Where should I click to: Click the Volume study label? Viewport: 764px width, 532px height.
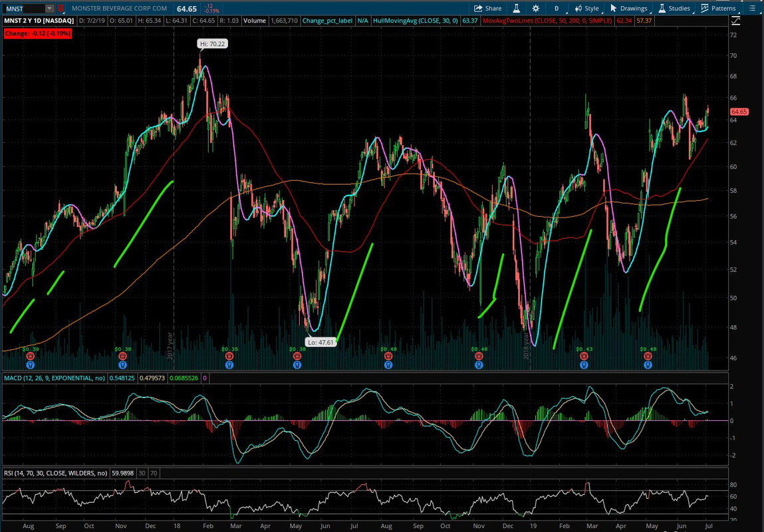point(255,21)
